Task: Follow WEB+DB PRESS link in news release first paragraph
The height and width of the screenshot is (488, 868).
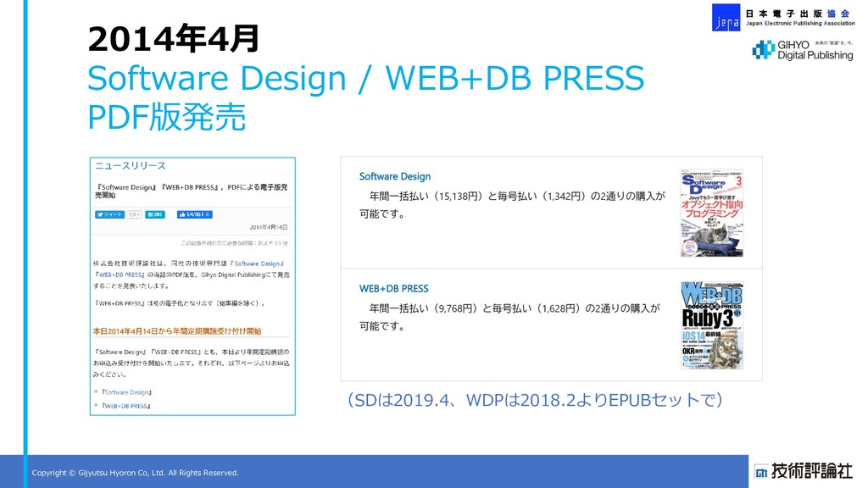Action: tap(120, 275)
